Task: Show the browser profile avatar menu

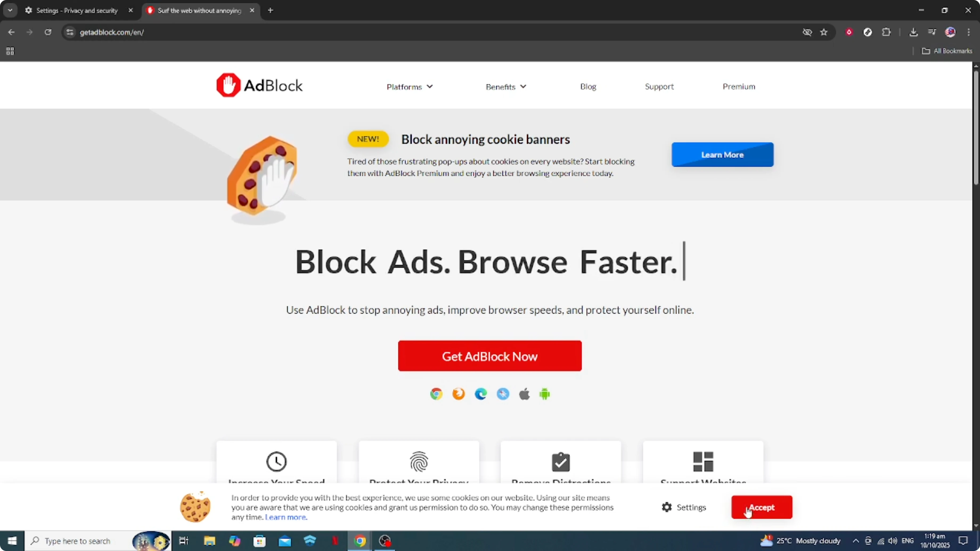Action: click(x=950, y=32)
